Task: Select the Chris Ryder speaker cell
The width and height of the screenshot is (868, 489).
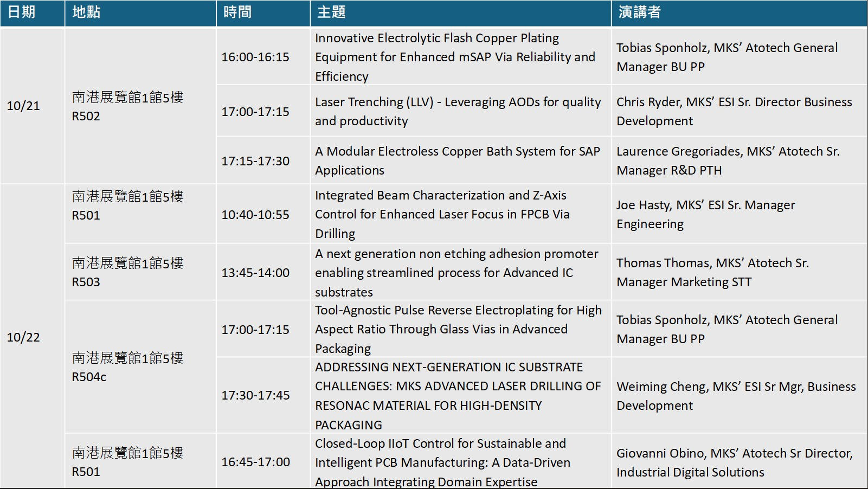Action: click(x=734, y=111)
